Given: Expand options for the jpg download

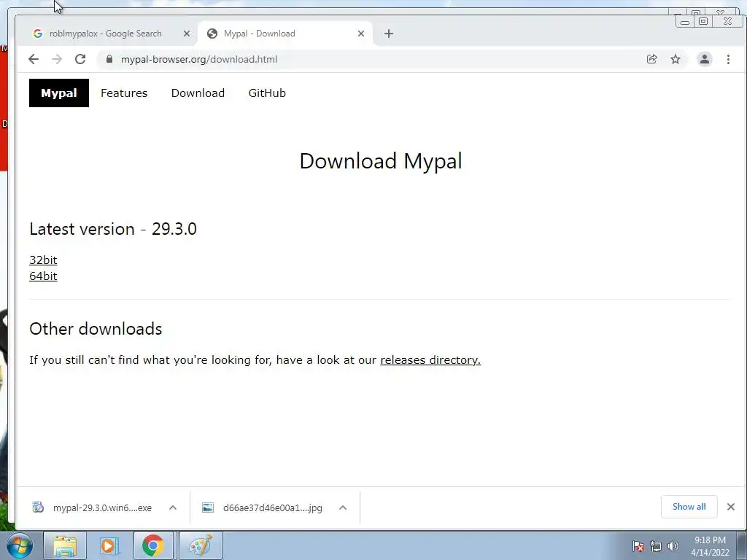Looking at the screenshot, I should point(343,507).
